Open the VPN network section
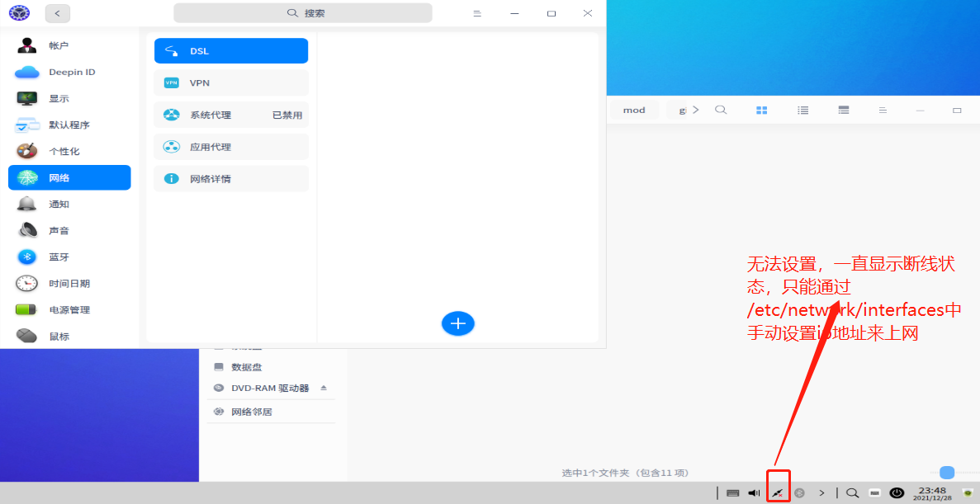The height and width of the screenshot is (504, 980). tap(231, 82)
